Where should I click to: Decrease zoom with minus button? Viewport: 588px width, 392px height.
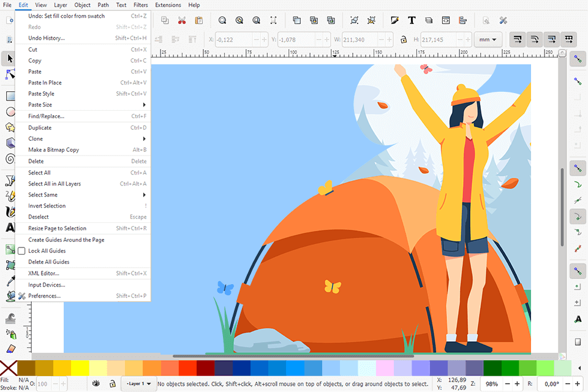(x=507, y=384)
